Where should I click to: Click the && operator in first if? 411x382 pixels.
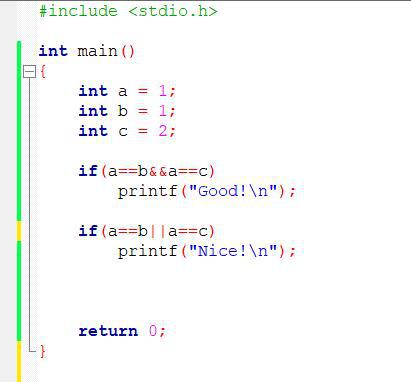click(x=158, y=171)
